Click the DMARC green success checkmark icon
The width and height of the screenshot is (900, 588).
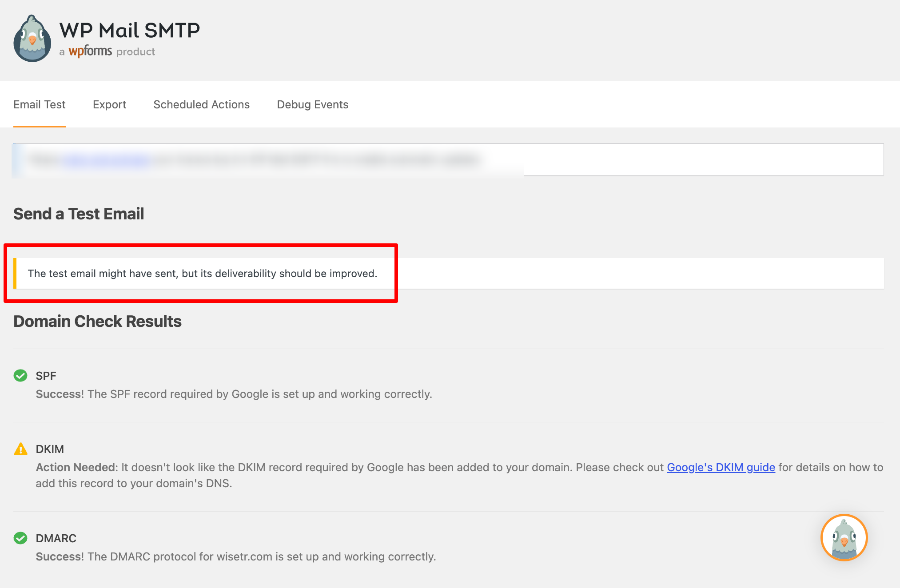pyautogui.click(x=20, y=538)
